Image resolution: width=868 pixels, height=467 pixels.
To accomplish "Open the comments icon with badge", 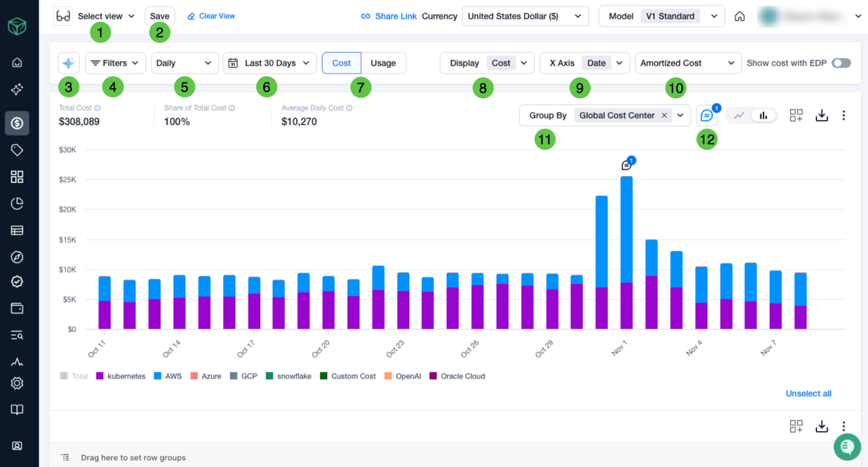I will [x=706, y=116].
